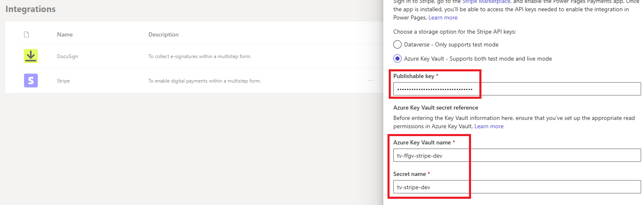The width and height of the screenshot is (644, 205).
Task: Click the Stripe digital payments description text
Action: 205,81
